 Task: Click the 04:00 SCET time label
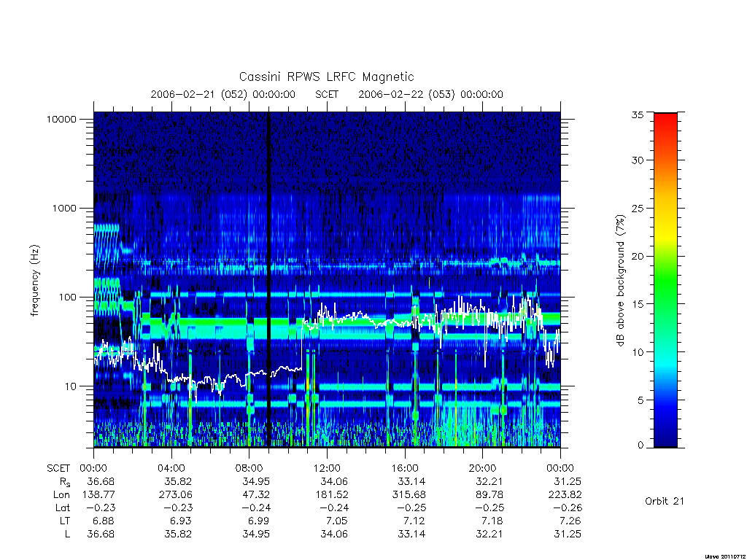pyautogui.click(x=171, y=468)
